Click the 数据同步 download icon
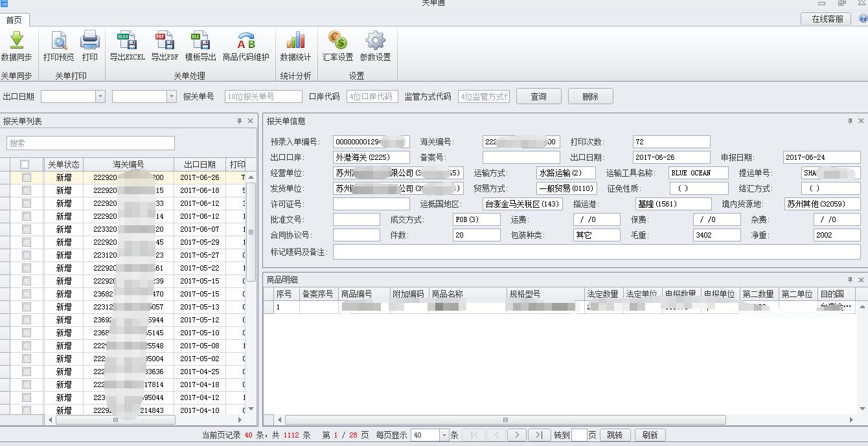Viewport: 868px width, 446px height. tap(16, 40)
